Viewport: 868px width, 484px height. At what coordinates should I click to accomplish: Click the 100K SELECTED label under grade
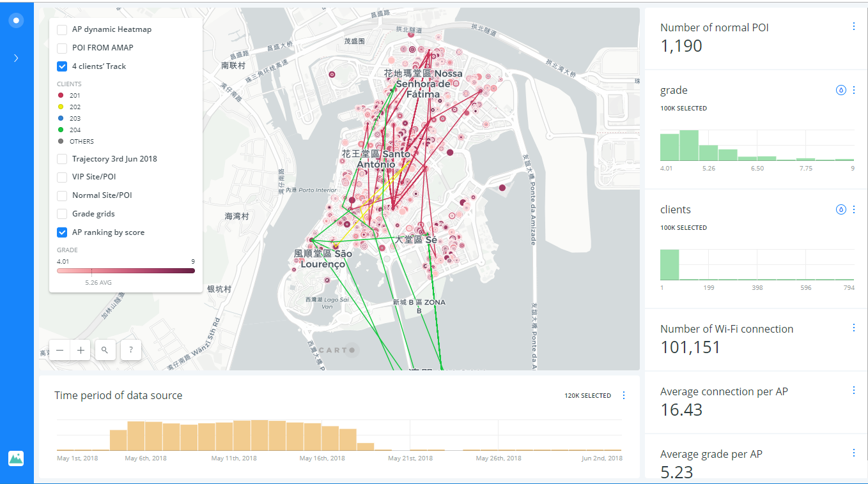point(683,109)
